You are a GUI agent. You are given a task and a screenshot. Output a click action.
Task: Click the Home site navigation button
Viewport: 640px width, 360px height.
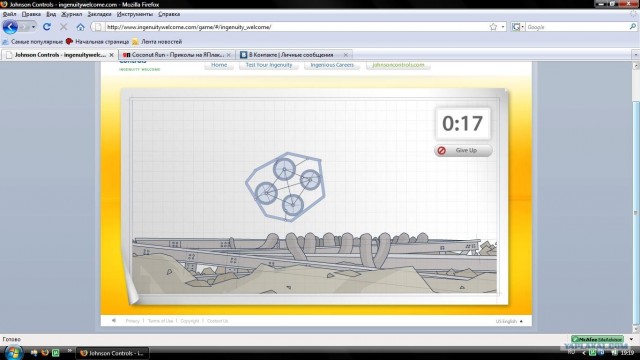point(219,65)
